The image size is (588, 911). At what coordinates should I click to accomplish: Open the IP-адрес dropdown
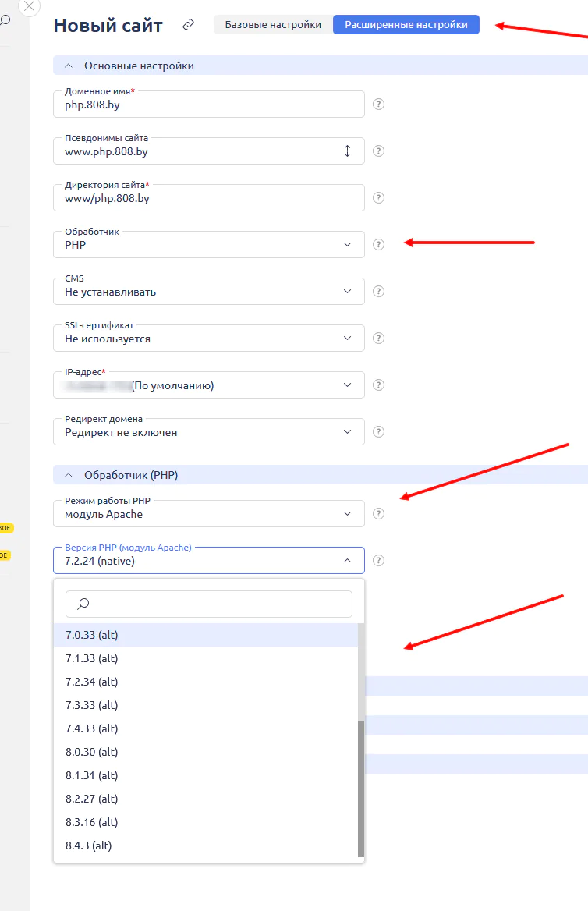(x=208, y=385)
